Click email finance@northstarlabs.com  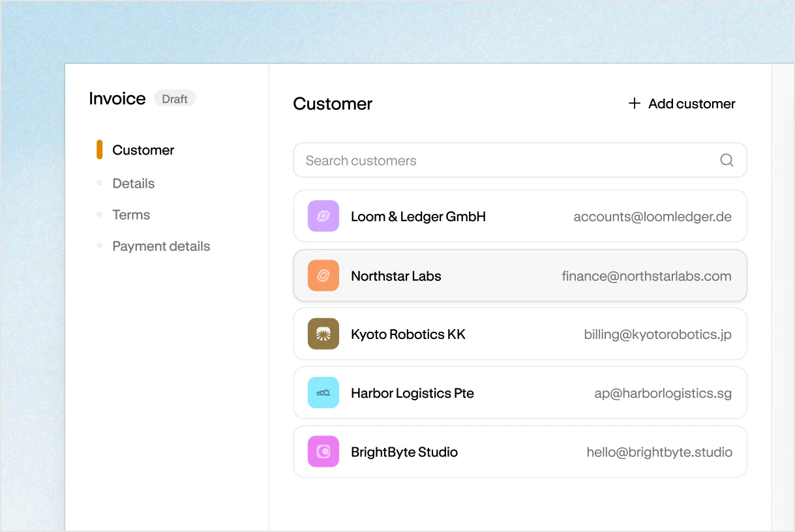pos(646,276)
